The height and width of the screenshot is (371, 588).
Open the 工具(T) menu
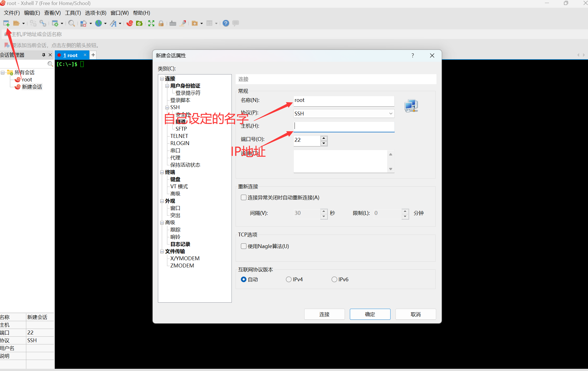(73, 13)
